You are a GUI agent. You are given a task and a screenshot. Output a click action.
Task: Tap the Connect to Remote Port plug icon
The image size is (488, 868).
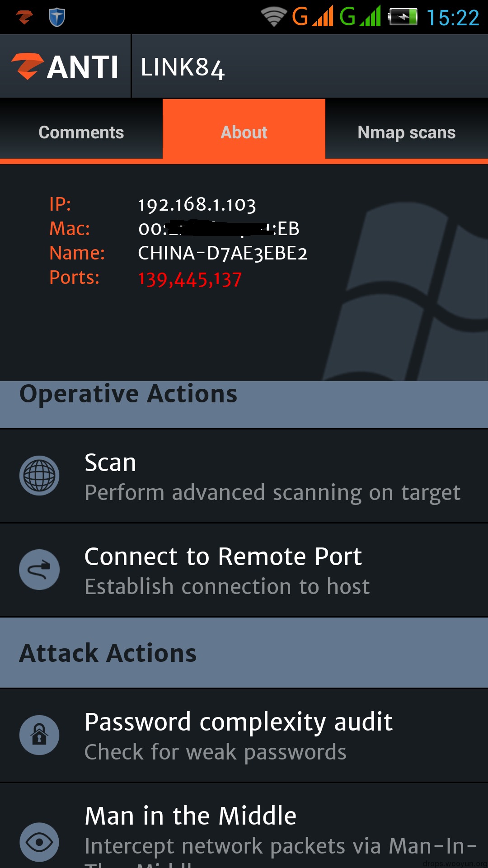point(39,570)
